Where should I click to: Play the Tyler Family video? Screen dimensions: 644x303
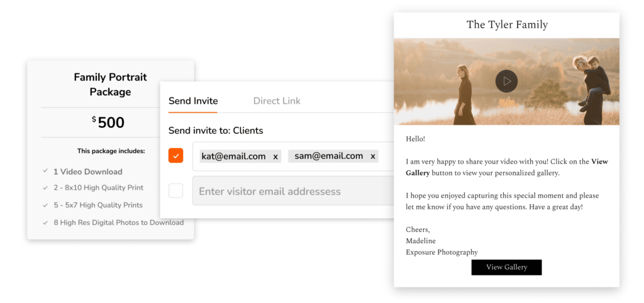click(x=506, y=81)
